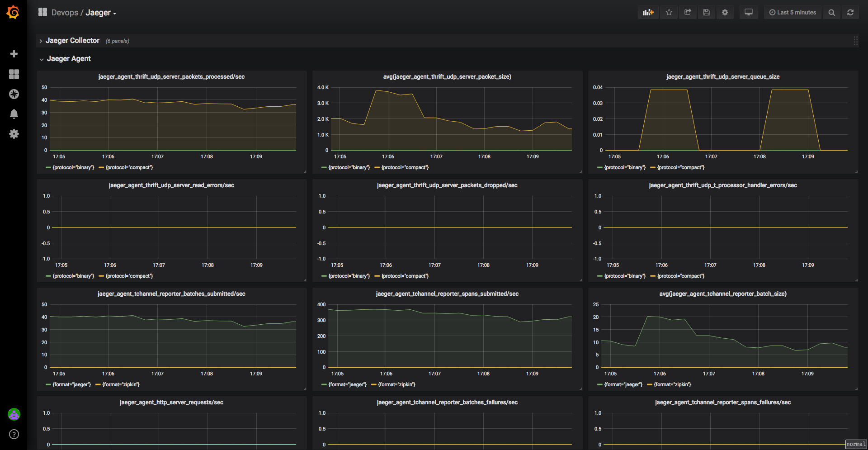The image size is (868, 450).
Task: Open the server_read_errors/sec panel title menu
Action: tap(171, 185)
